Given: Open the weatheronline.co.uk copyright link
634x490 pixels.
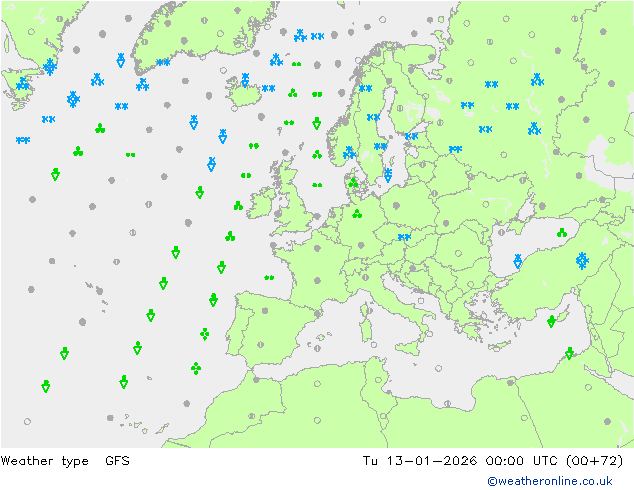Looking at the screenshot, I should [x=550, y=481].
